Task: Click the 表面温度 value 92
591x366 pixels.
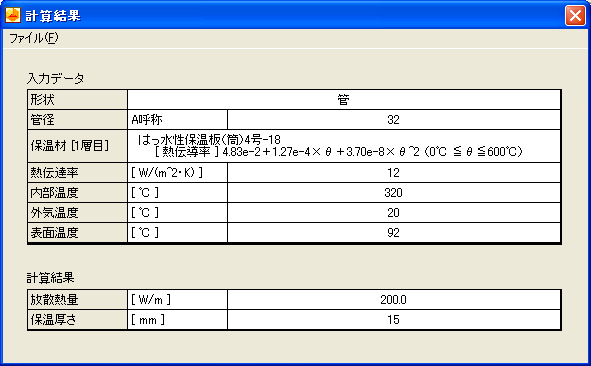Action: tap(394, 233)
